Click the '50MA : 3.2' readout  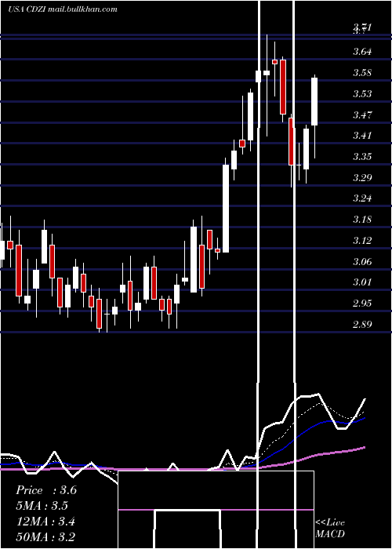tap(45, 537)
